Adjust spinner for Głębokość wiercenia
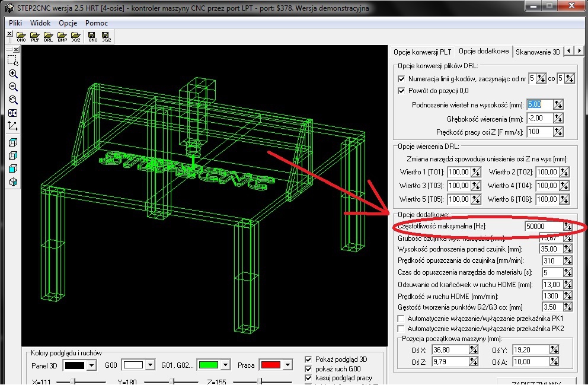This screenshot has height=385, width=588. [558, 118]
